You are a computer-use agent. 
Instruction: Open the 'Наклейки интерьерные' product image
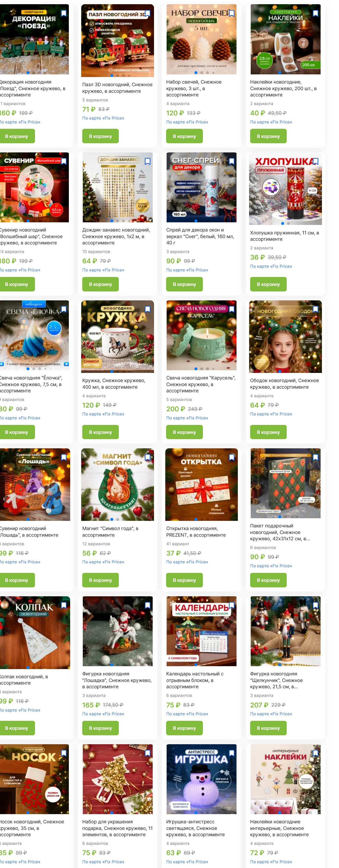pyautogui.click(x=285, y=779)
